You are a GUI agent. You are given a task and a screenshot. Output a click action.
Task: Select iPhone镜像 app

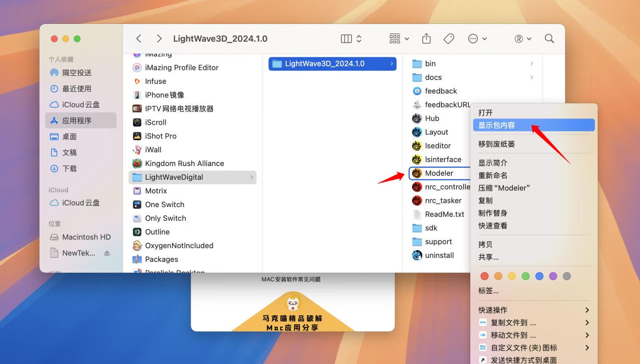point(192,95)
